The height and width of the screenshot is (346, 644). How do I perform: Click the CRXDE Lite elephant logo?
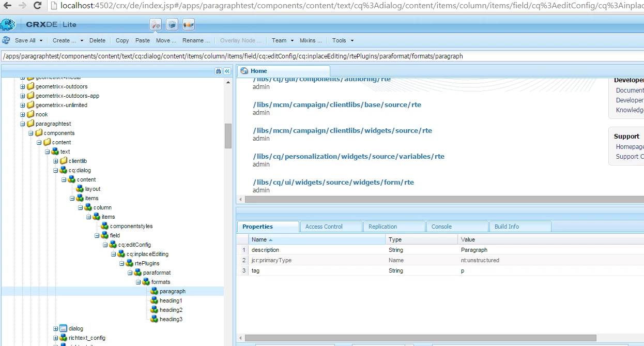click(8, 24)
